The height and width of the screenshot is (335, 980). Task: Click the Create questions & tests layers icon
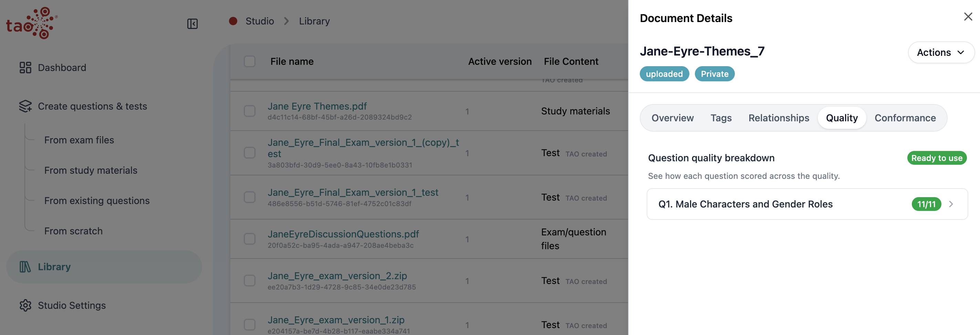25,106
